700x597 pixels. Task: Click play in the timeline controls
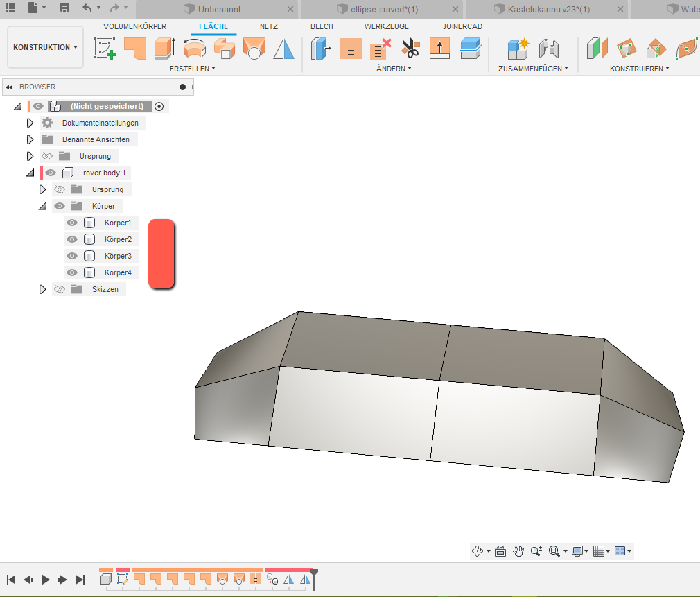click(45, 580)
